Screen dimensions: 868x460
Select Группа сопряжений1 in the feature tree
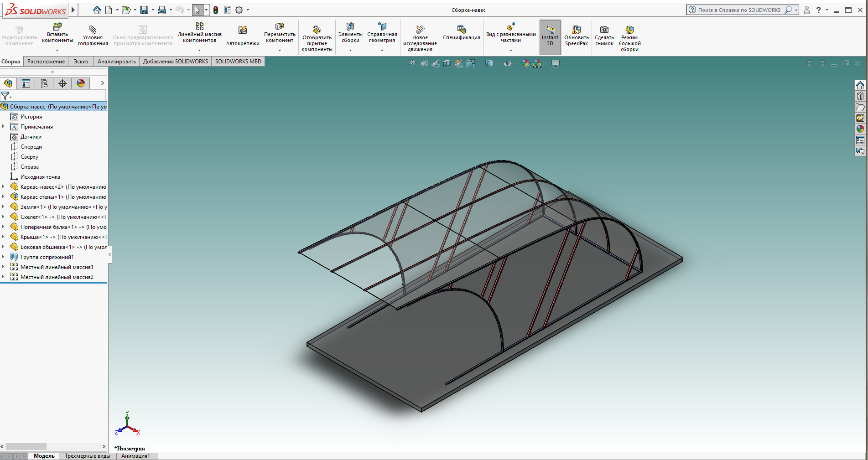47,257
